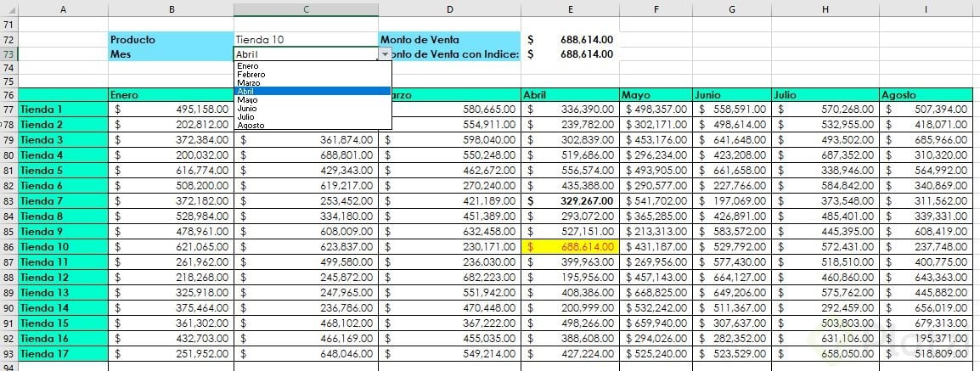Viewport: 980px width, 371px height.
Task: Click the Producto label cell
Action: click(172, 39)
